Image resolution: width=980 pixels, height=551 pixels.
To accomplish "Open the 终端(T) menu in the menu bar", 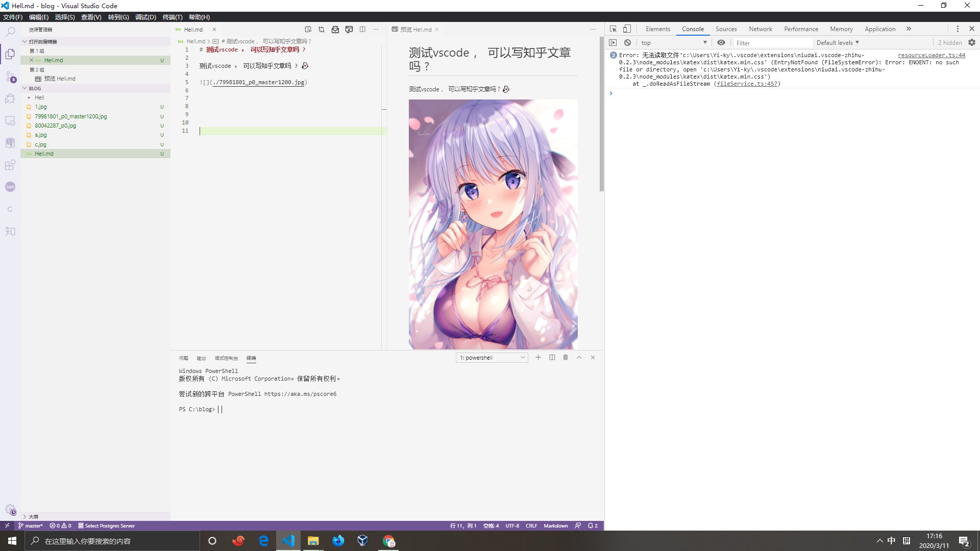I will coord(173,17).
